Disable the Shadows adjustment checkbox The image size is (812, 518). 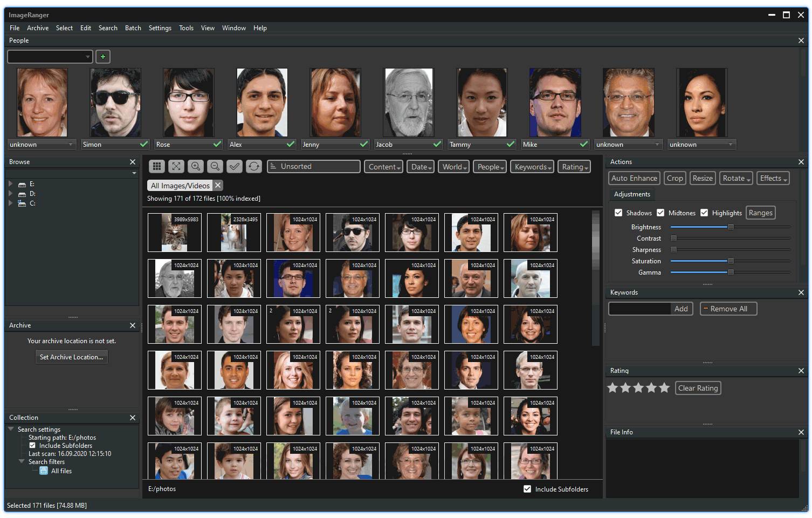pos(618,212)
